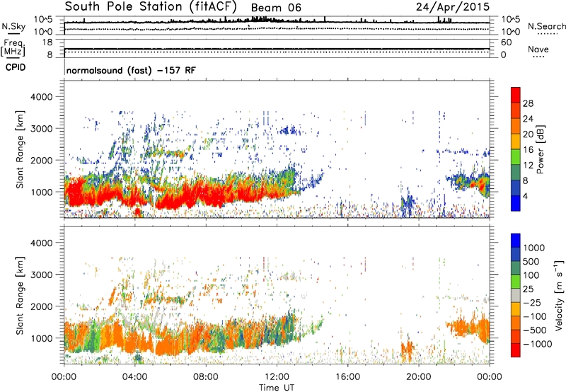
Task: Select the sky noise line plot panel
Action: (277, 25)
